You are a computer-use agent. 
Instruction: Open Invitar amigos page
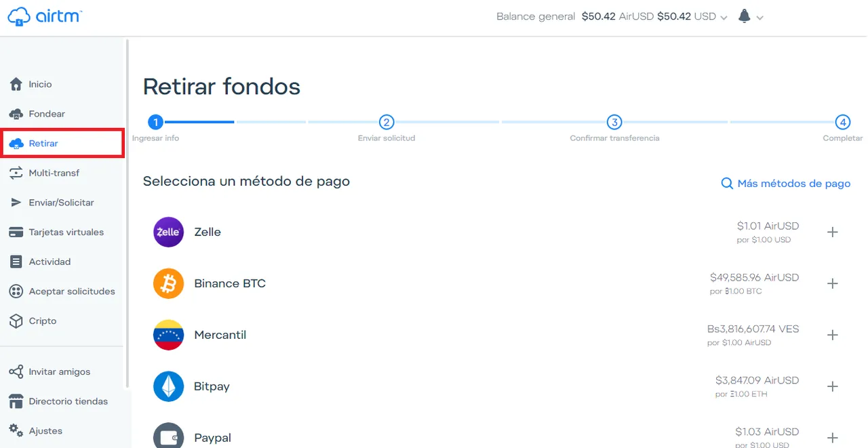tap(59, 371)
